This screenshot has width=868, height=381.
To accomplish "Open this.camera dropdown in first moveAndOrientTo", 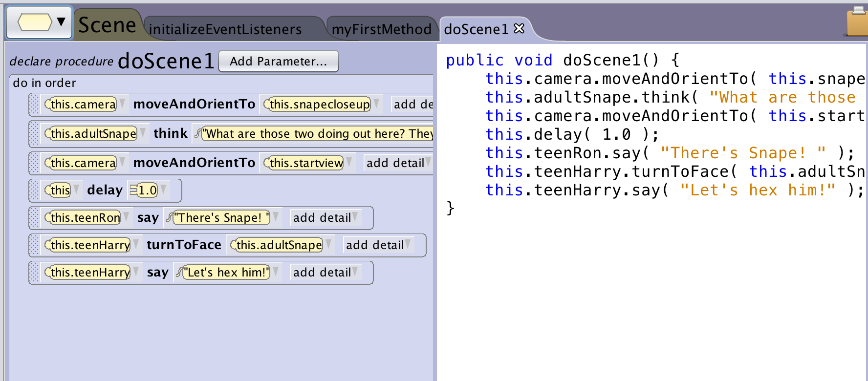I will (x=122, y=104).
